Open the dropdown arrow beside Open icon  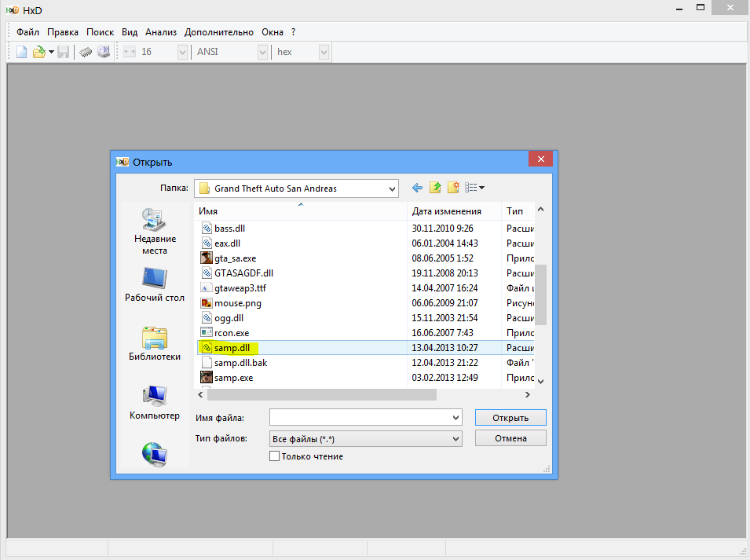point(51,52)
